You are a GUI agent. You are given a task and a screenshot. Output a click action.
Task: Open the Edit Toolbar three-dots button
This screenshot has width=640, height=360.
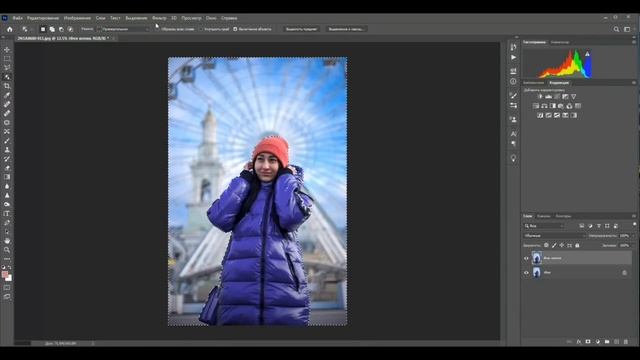[x=7, y=259]
